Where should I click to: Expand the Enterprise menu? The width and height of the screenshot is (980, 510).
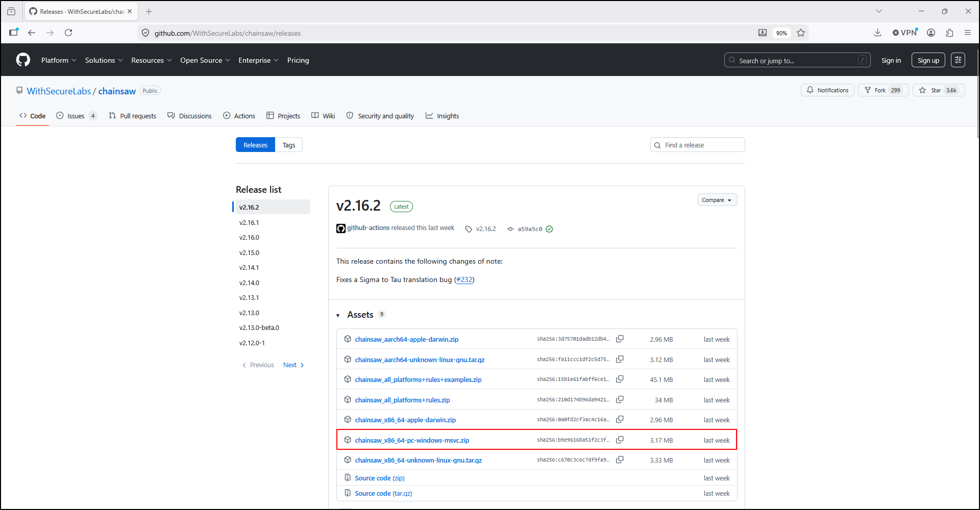(258, 60)
